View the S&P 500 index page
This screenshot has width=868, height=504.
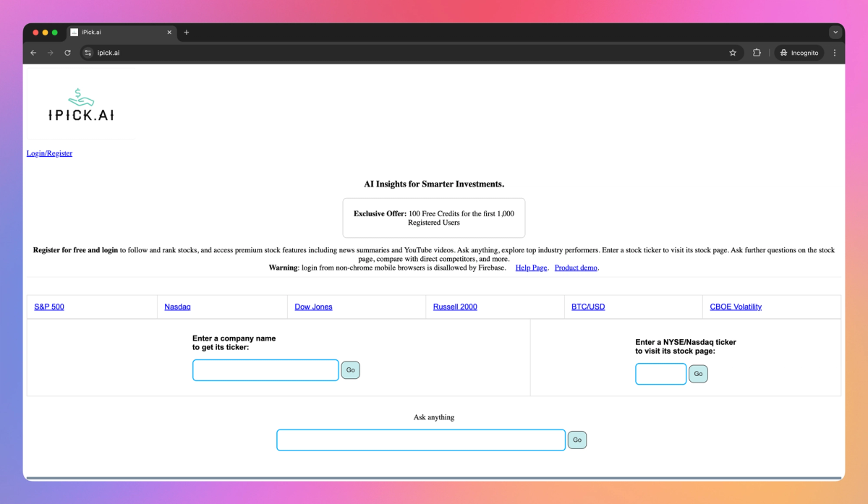click(48, 306)
